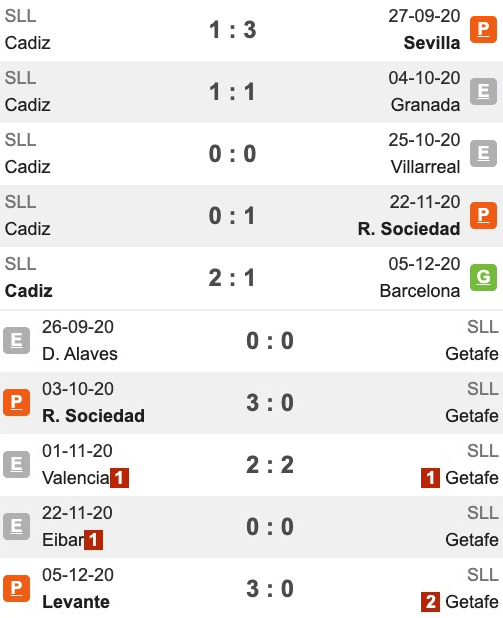503x618 pixels.
Task: Click the red card badge next to Valencia
Action: click(119, 478)
